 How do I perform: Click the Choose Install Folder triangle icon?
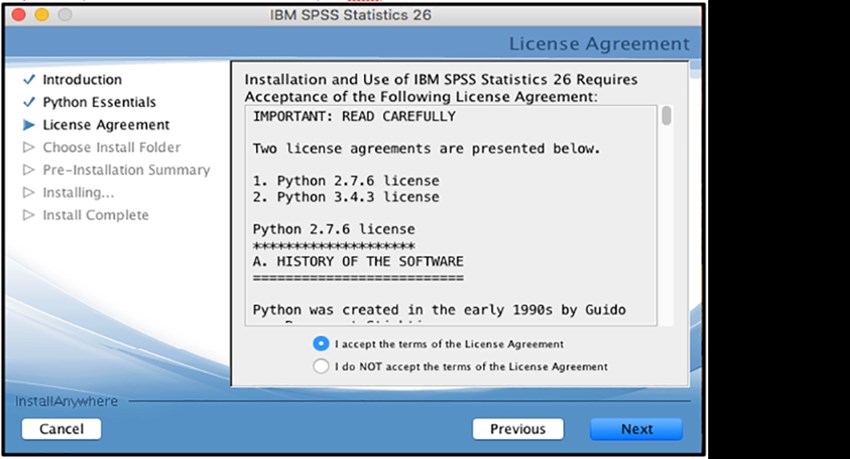(x=29, y=147)
